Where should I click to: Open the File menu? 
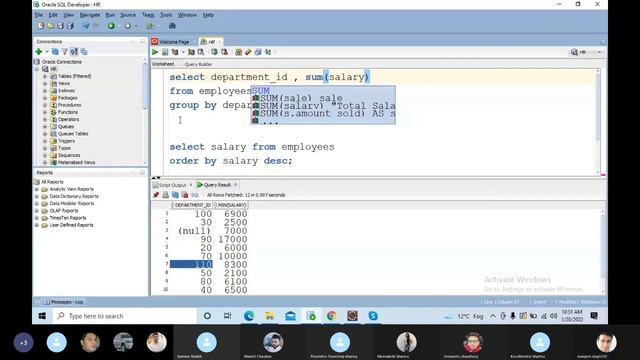(x=39, y=15)
